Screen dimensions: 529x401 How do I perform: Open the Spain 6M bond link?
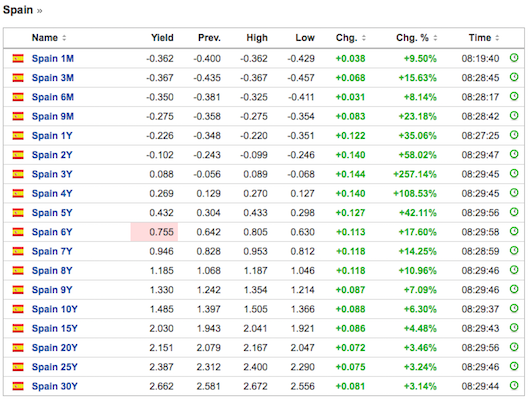[53, 97]
